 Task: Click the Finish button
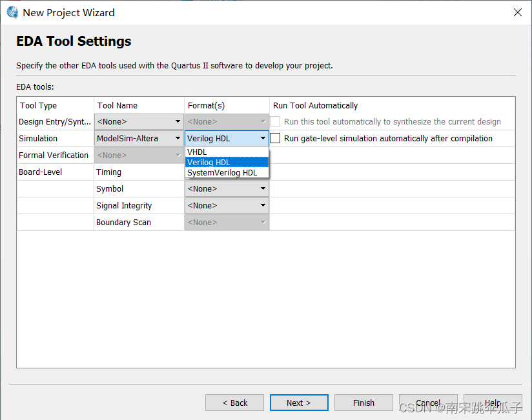click(x=363, y=403)
